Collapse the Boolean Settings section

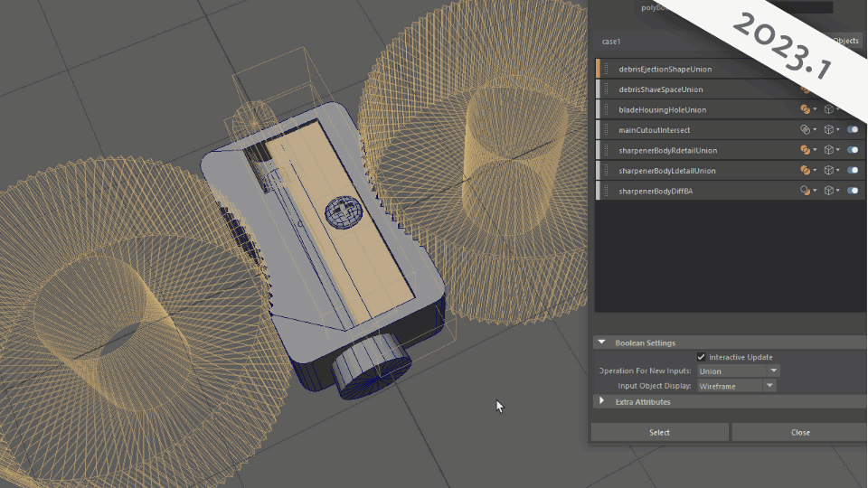(x=601, y=343)
